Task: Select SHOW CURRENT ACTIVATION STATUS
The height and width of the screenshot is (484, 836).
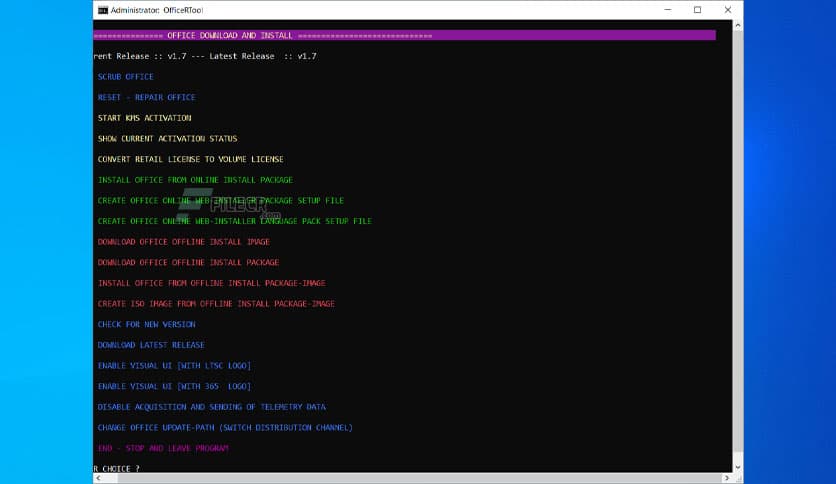Action: (x=167, y=139)
